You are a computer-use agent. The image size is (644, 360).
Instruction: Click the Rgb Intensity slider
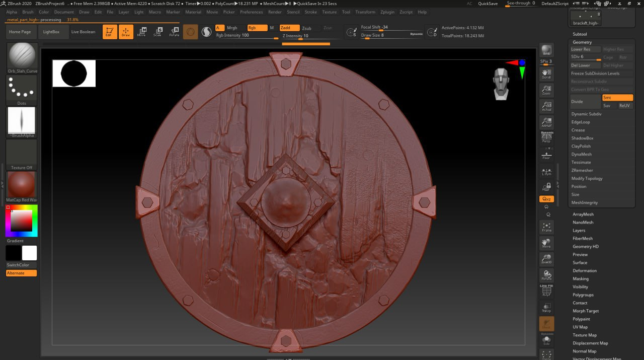(x=247, y=36)
